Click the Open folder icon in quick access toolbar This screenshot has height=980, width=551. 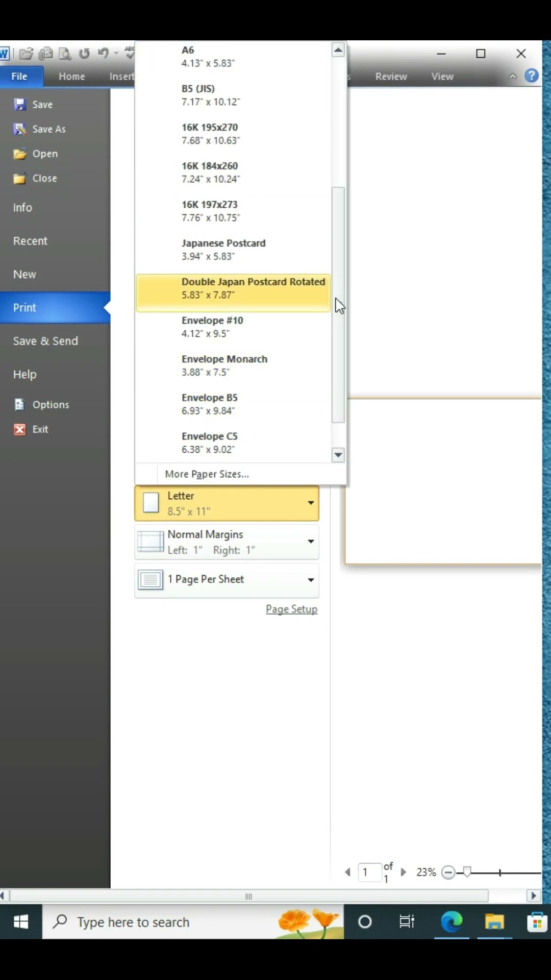pos(27,53)
